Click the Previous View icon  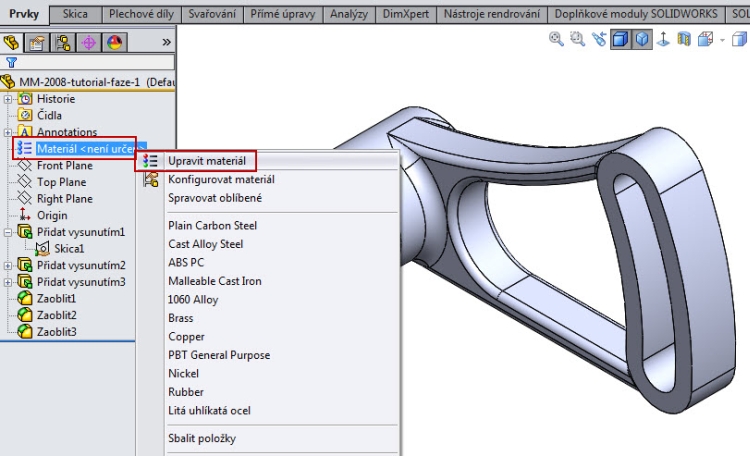click(x=599, y=39)
